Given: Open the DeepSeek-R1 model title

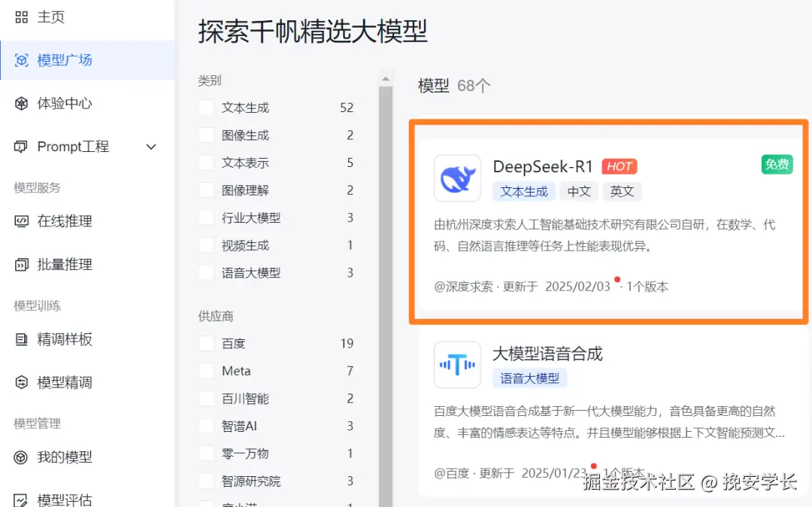Looking at the screenshot, I should (543, 166).
